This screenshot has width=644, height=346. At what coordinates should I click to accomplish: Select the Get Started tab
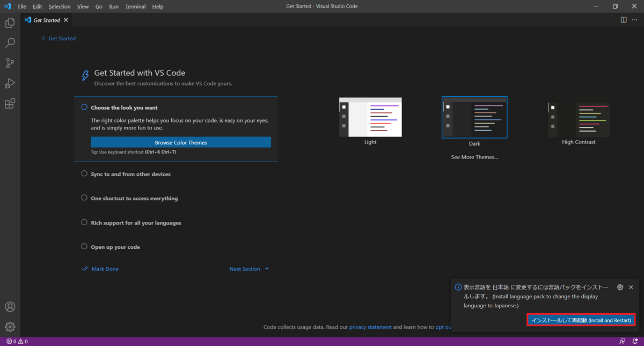pos(46,20)
